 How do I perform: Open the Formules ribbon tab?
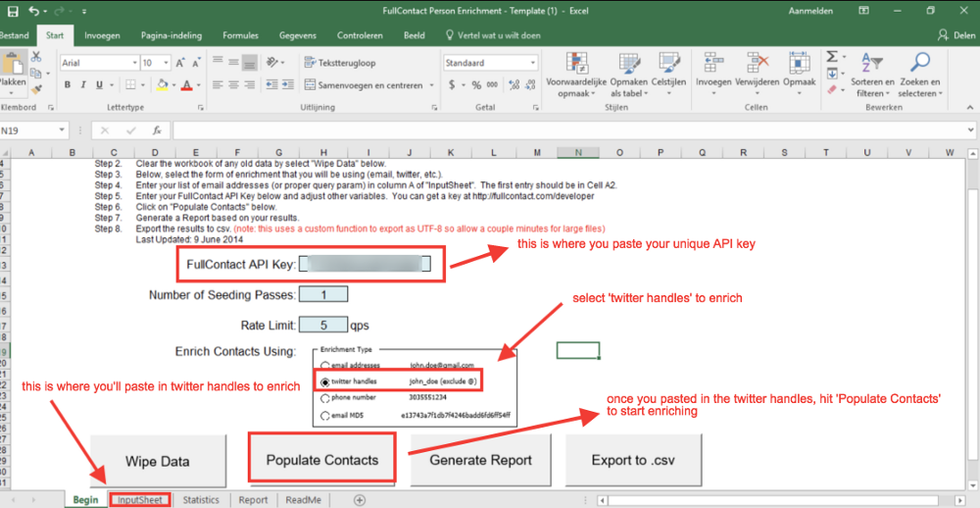tap(240, 36)
